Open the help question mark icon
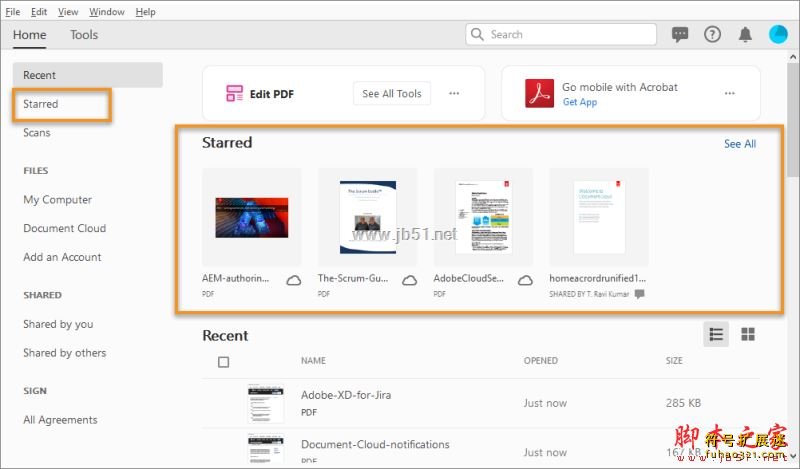Image resolution: width=800 pixels, height=469 pixels. pos(712,34)
